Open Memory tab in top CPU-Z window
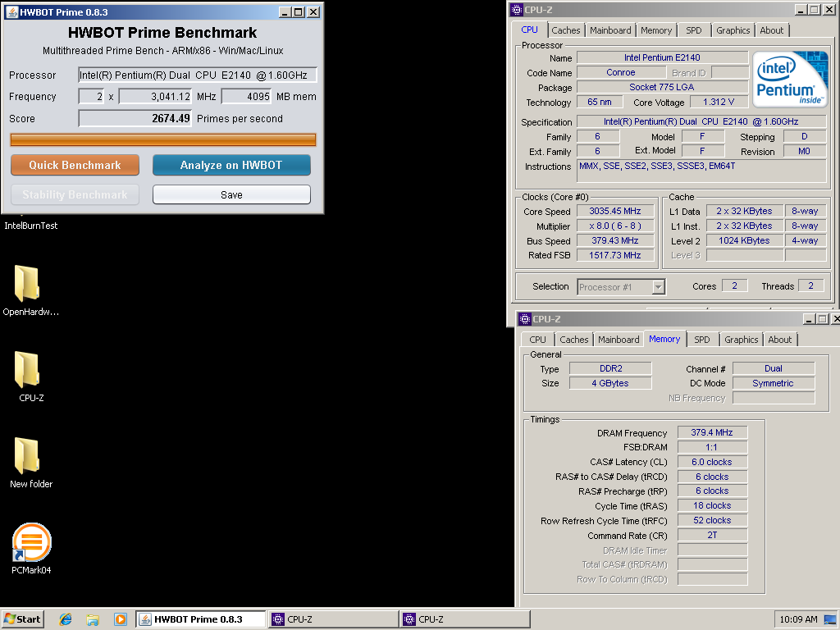Viewport: 840px width, 630px height. [x=655, y=30]
